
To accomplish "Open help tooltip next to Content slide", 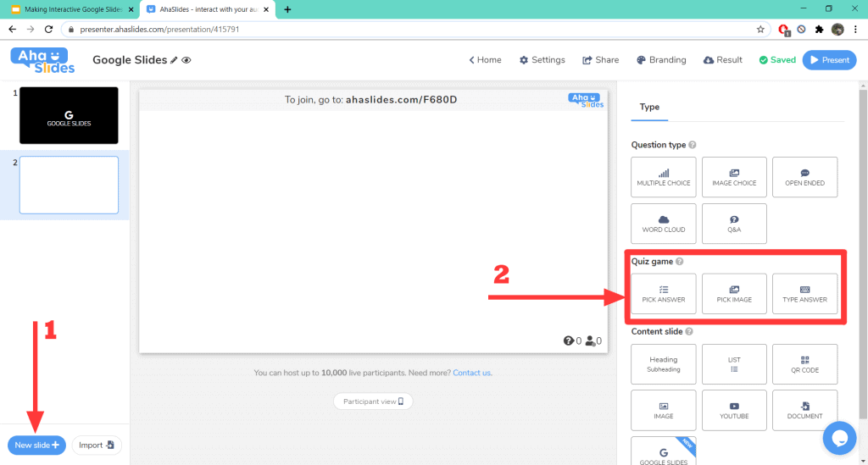I will point(688,332).
